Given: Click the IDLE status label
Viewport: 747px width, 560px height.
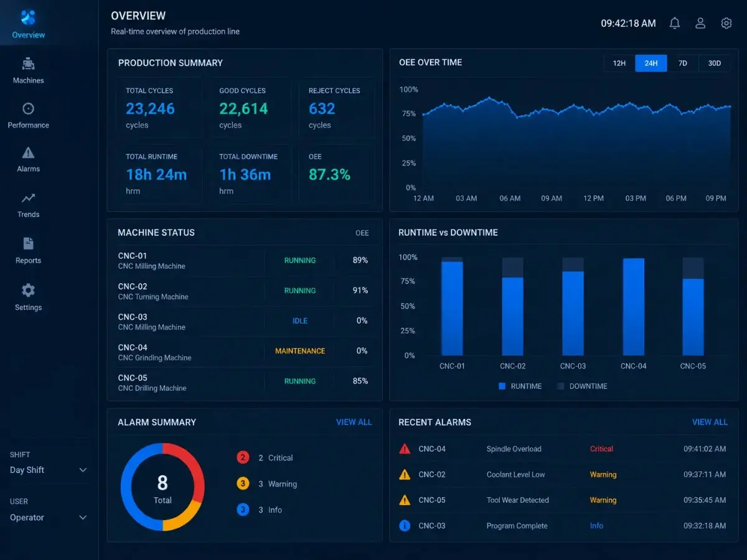Looking at the screenshot, I should (300, 321).
